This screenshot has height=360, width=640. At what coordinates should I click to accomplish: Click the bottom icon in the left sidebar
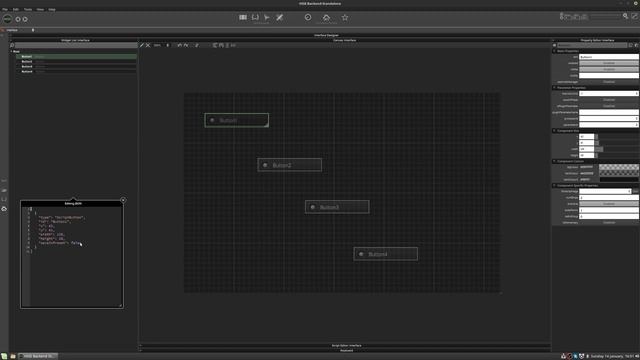tap(4, 209)
